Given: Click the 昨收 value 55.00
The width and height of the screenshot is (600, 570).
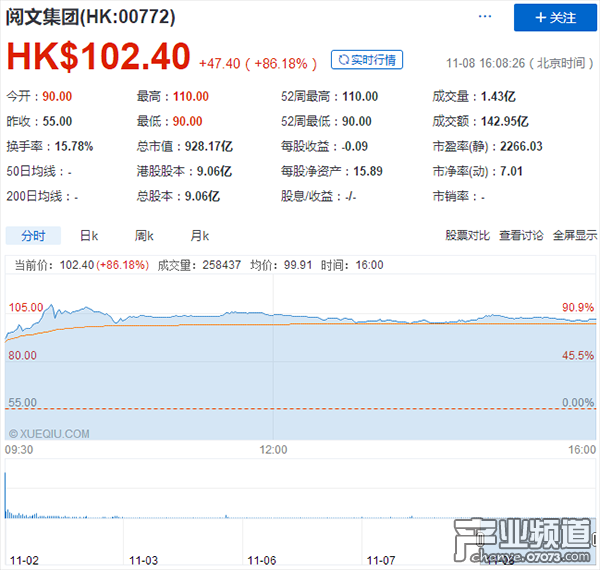Looking at the screenshot, I should pos(57,121).
